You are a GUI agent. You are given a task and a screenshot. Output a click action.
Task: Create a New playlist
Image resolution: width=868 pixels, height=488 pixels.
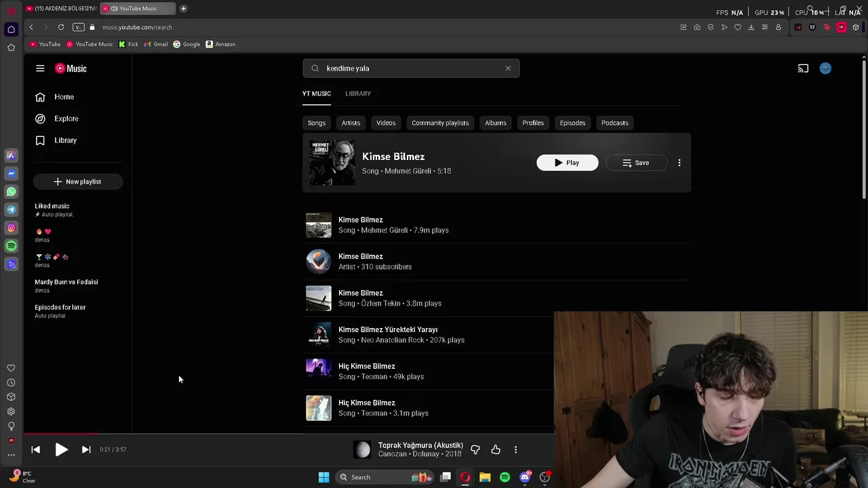pyautogui.click(x=78, y=182)
